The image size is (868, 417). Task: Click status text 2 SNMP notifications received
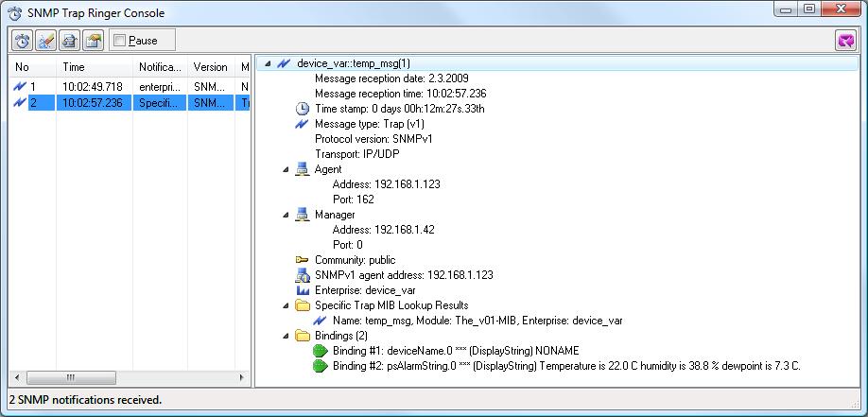[86, 399]
